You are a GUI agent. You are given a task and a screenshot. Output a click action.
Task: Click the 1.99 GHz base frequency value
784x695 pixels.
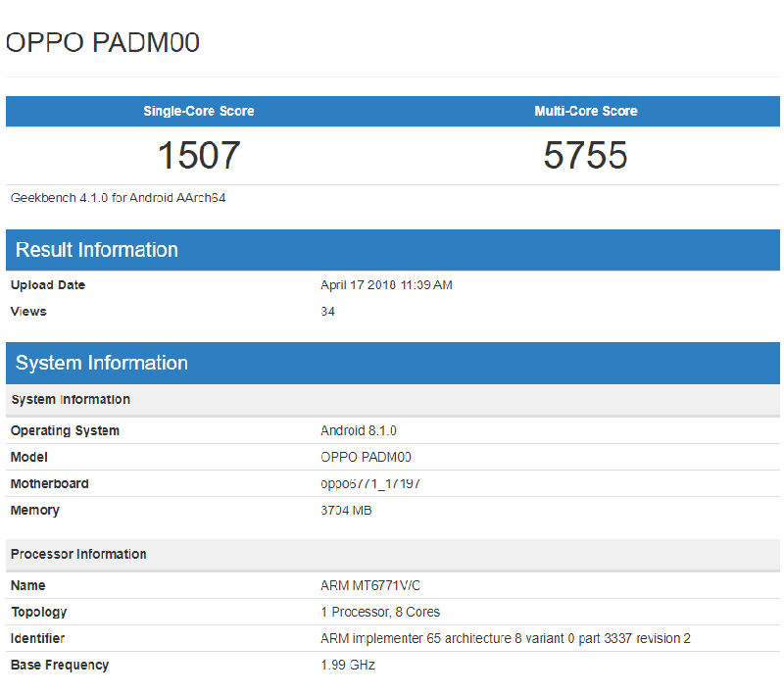click(x=348, y=665)
